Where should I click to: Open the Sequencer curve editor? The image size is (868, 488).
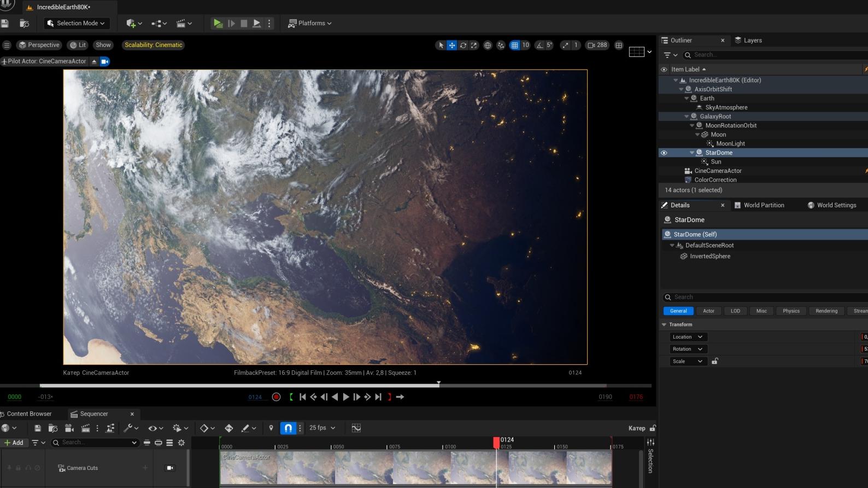point(356,428)
